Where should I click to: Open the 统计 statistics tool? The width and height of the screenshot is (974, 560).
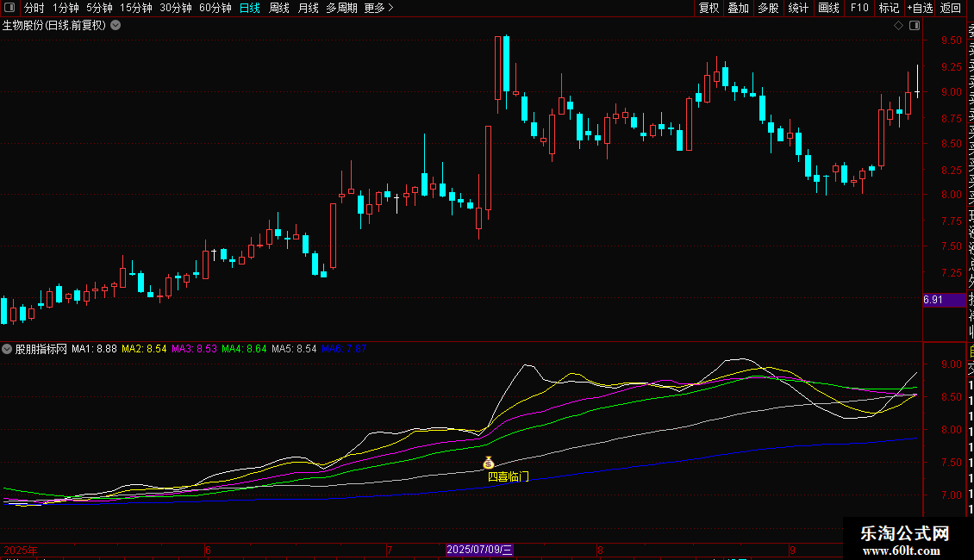pyautogui.click(x=798, y=8)
